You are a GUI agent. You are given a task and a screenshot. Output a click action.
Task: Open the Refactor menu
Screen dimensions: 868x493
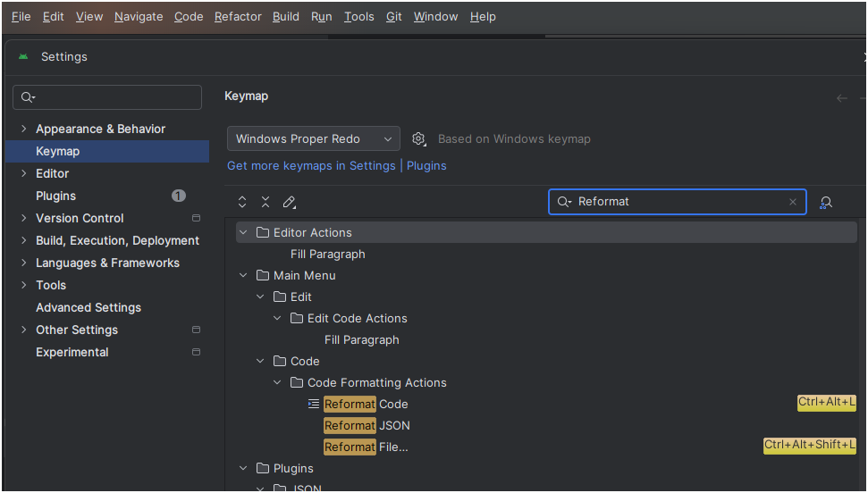236,16
